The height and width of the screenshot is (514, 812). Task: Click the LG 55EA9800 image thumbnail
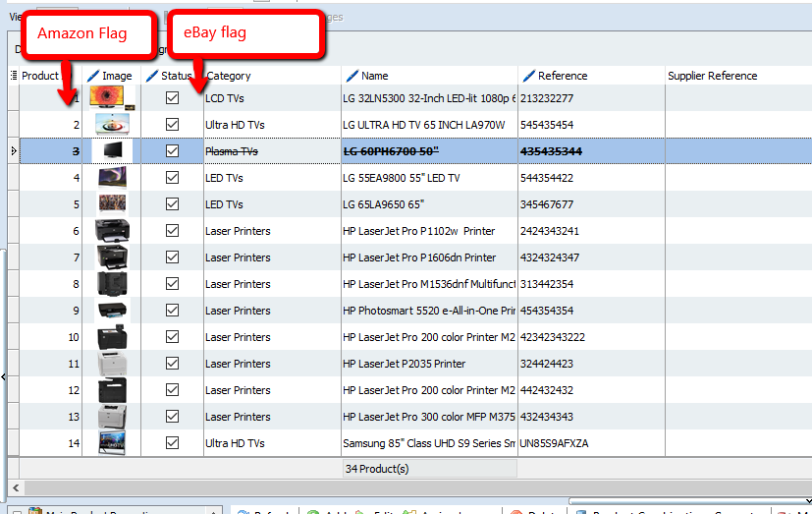coord(112,178)
